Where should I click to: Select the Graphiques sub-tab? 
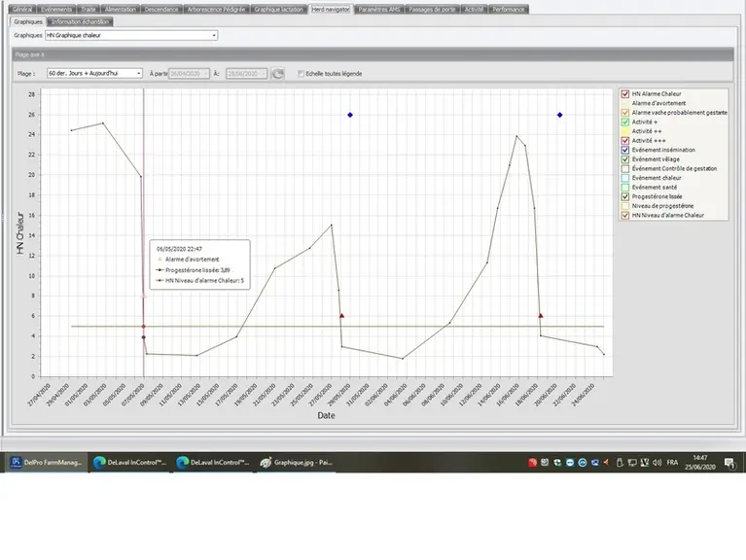[28, 21]
